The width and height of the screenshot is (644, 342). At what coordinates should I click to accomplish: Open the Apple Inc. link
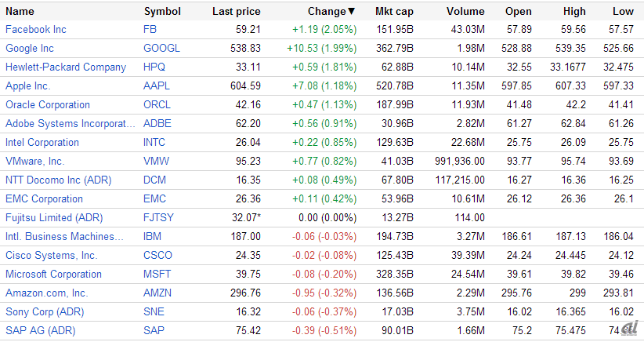[27, 86]
